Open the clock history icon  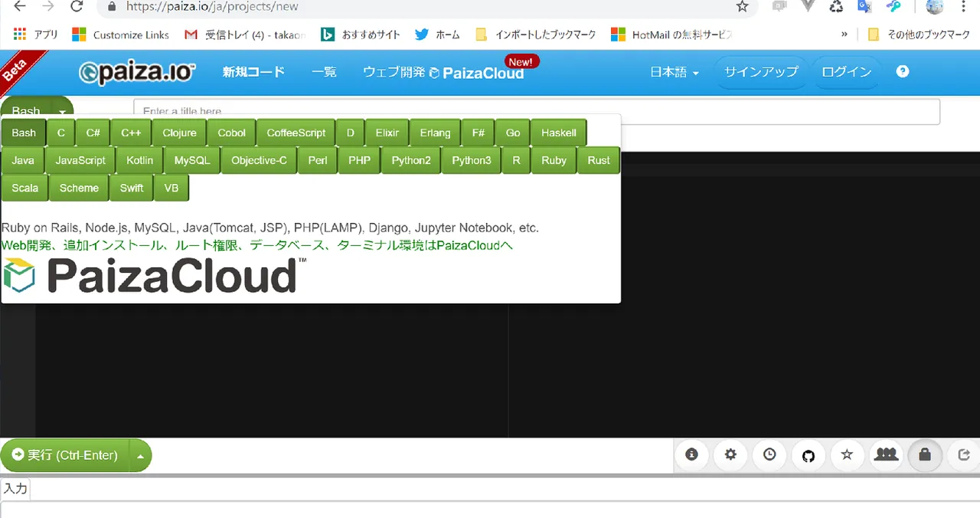[769, 454]
